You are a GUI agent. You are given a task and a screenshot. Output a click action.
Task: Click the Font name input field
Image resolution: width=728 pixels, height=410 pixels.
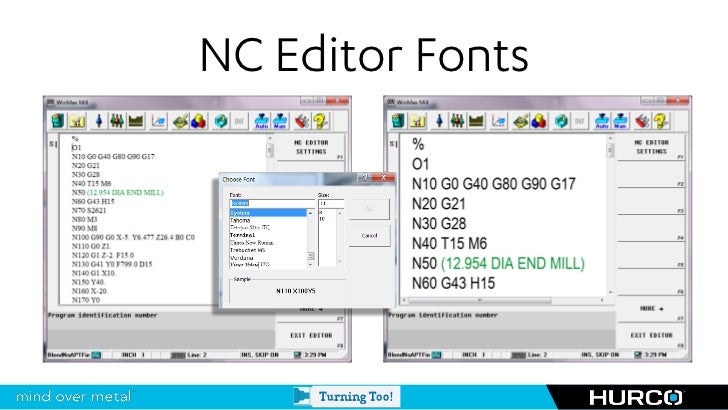coord(272,203)
